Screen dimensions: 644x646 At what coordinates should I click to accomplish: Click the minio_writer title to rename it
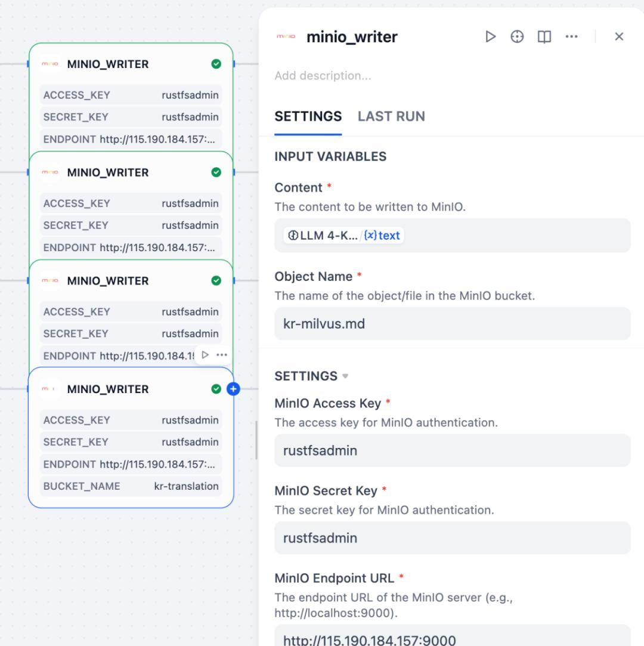coord(351,36)
